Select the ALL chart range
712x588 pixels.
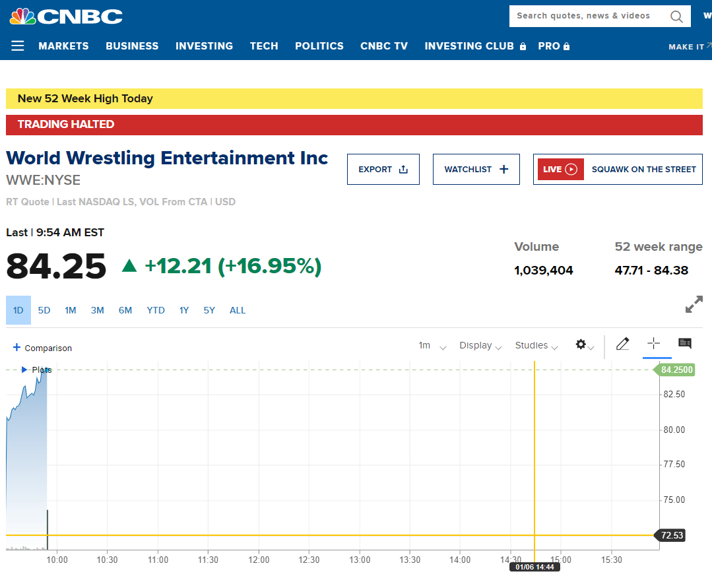[x=238, y=310]
